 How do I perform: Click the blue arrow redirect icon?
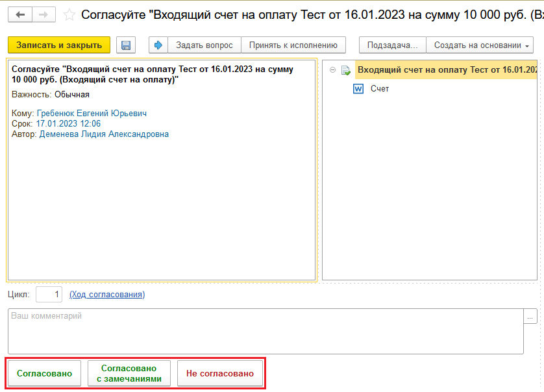point(158,45)
